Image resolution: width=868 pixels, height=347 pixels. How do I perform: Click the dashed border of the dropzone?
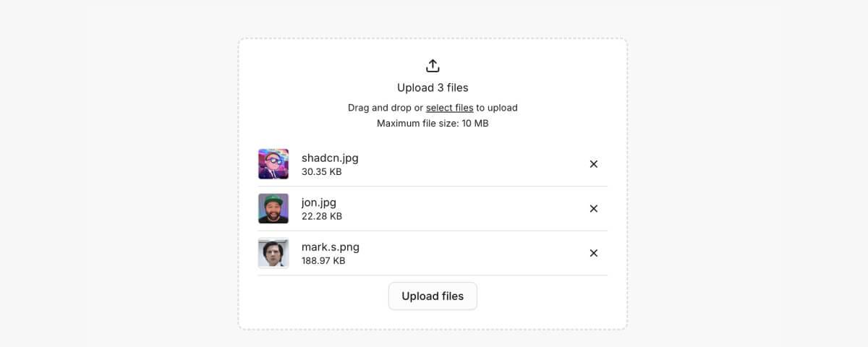pos(433,38)
